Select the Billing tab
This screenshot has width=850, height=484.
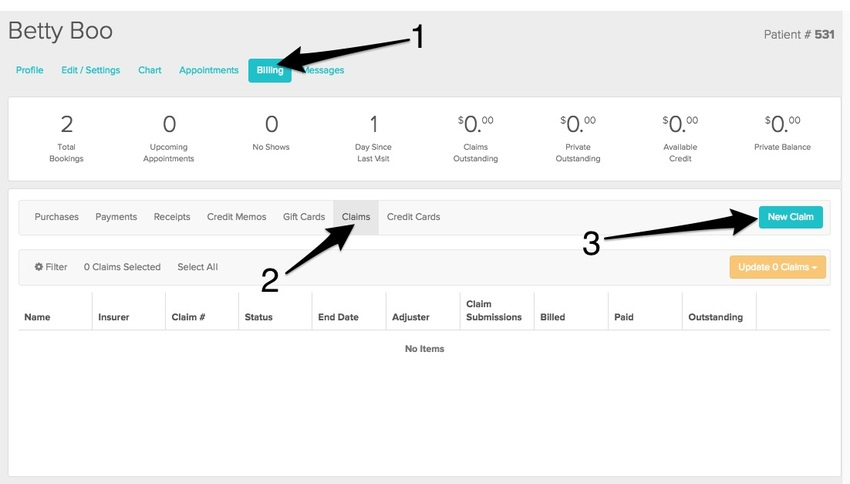click(x=269, y=71)
